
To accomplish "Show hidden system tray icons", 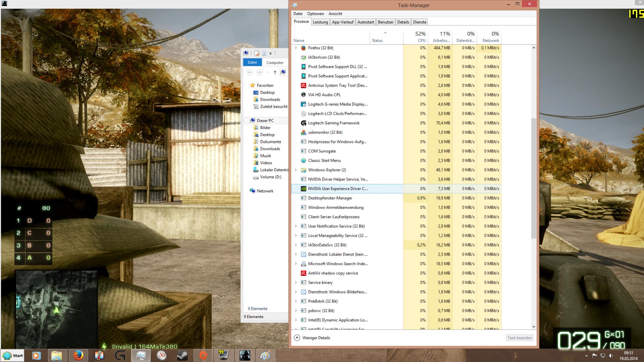I will (x=586, y=356).
